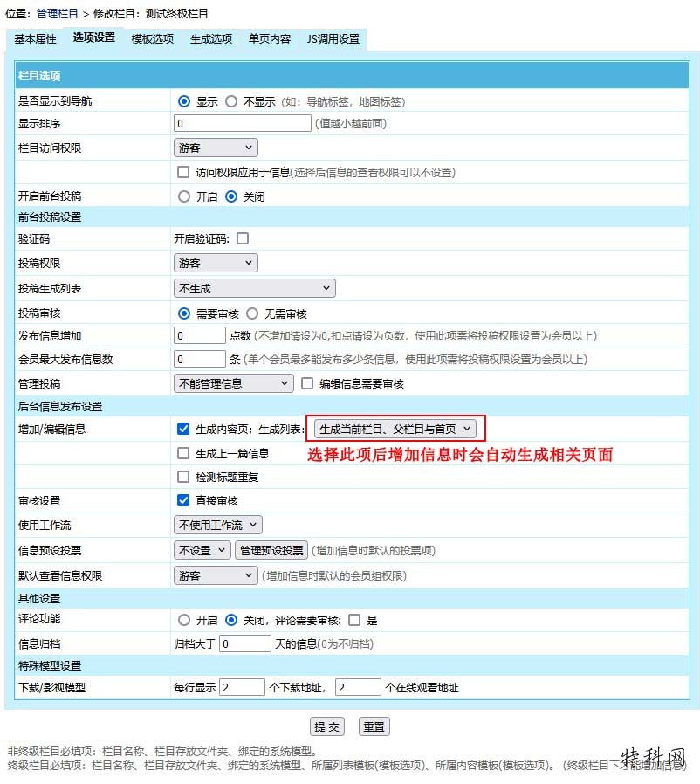Go to the 生成选项 tab
The image size is (700, 784).
(211, 39)
